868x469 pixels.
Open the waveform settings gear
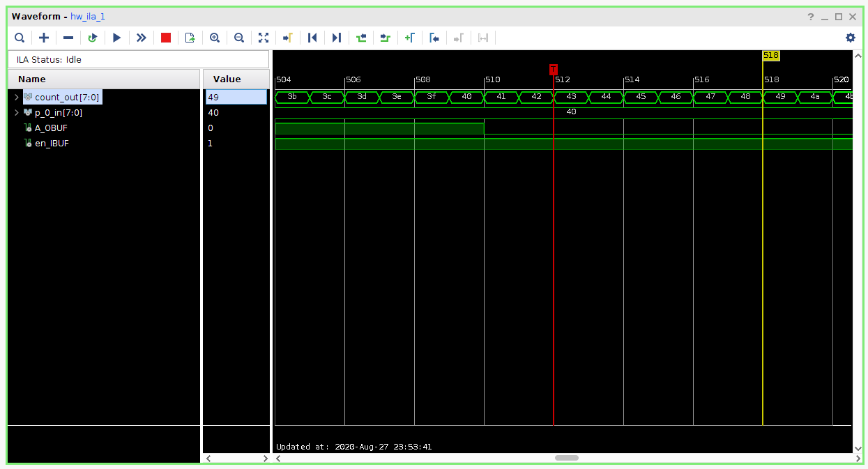pos(851,38)
